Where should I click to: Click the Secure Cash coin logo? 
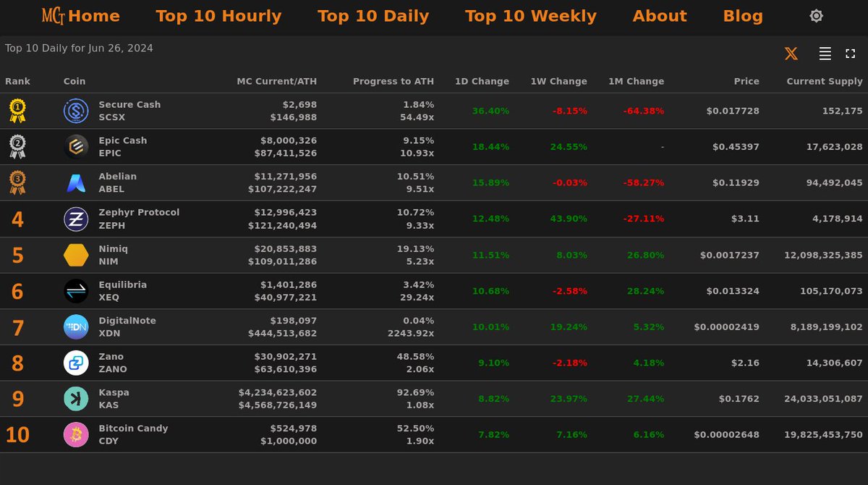76,111
